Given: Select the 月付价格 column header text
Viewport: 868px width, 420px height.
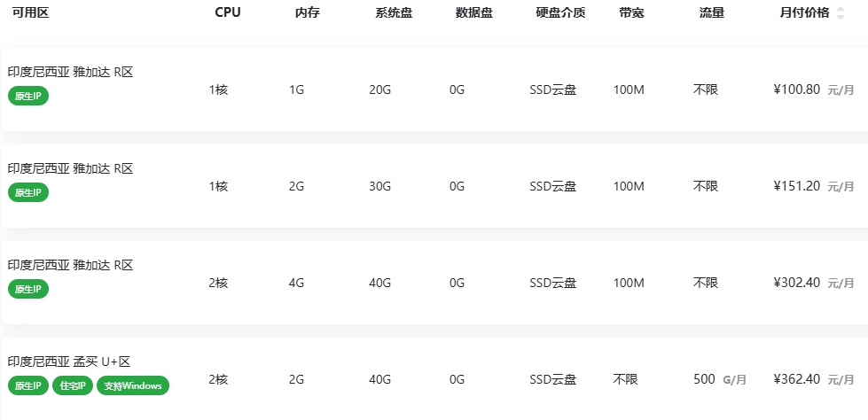Looking at the screenshot, I should (804, 12).
